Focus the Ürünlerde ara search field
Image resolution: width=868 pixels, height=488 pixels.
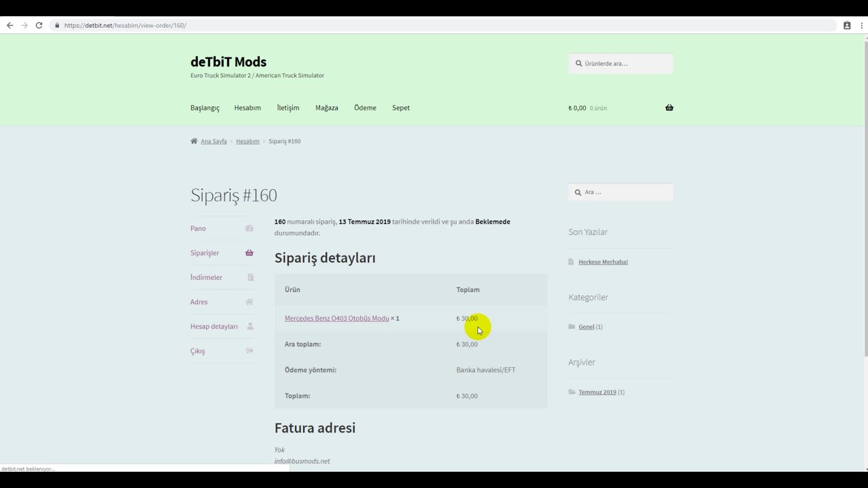pyautogui.click(x=621, y=64)
